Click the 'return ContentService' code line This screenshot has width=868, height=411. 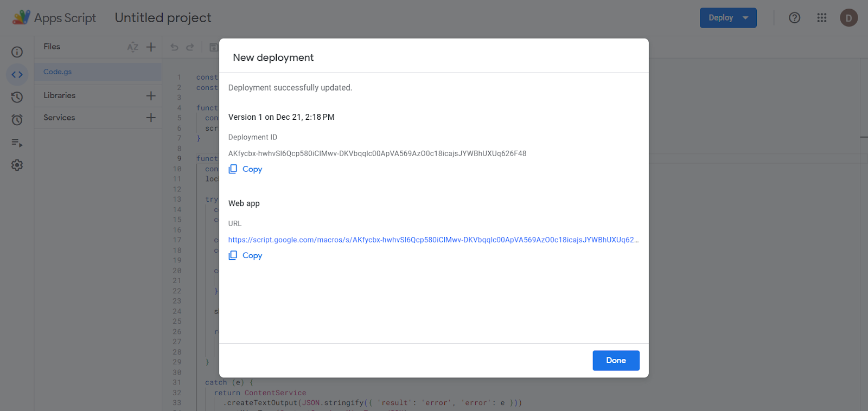[260, 393]
